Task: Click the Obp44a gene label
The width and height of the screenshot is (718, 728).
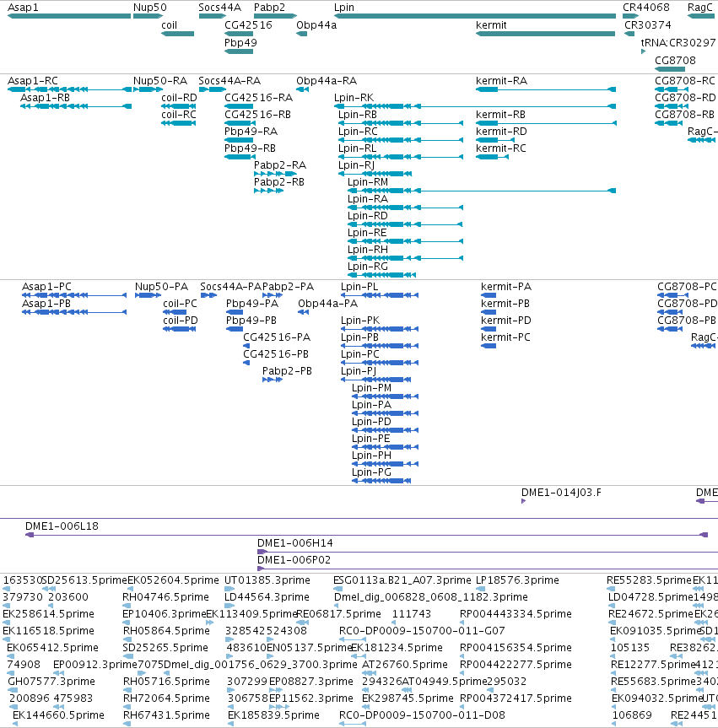Action: click(x=316, y=25)
